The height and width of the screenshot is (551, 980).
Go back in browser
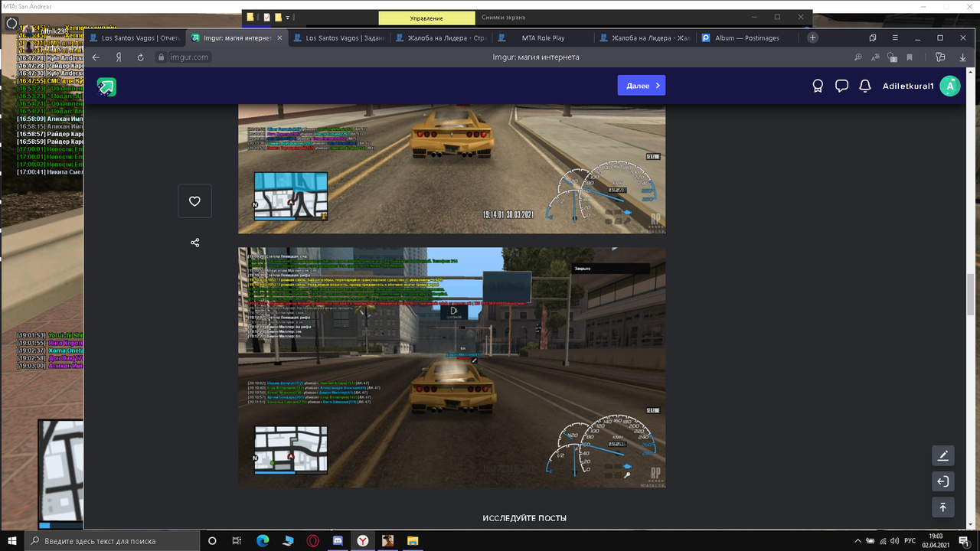(x=96, y=57)
